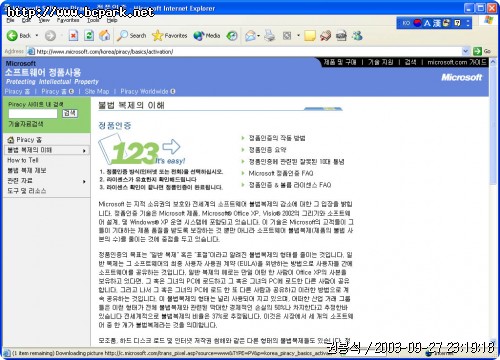Click the address bar URL field
500x360 pixels.
248,51
